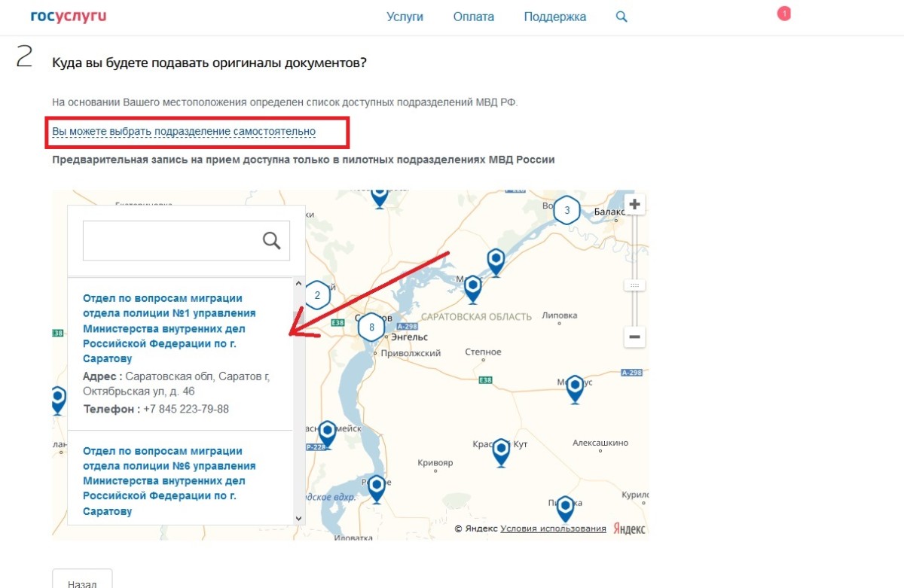Select отдел полиции №1 department entry

(x=169, y=328)
